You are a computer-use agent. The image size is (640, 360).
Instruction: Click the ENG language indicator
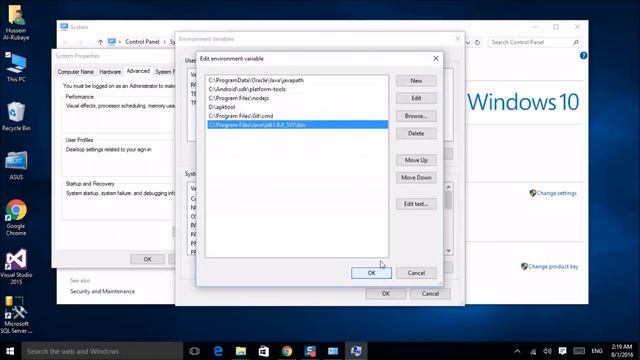click(597, 351)
